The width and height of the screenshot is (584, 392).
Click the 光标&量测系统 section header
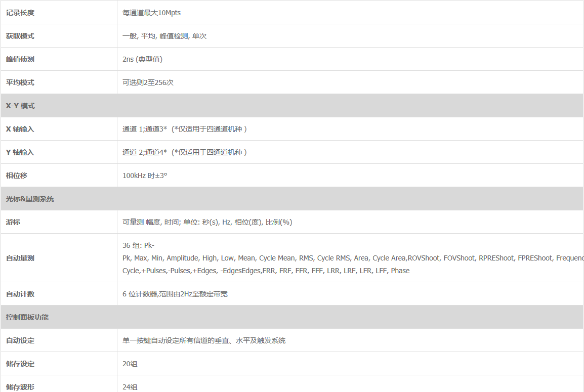(30, 199)
